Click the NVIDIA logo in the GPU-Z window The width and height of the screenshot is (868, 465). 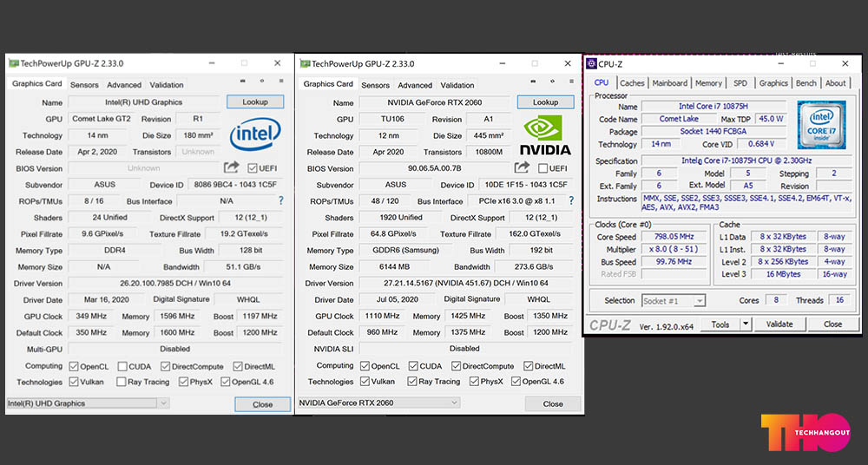point(545,134)
